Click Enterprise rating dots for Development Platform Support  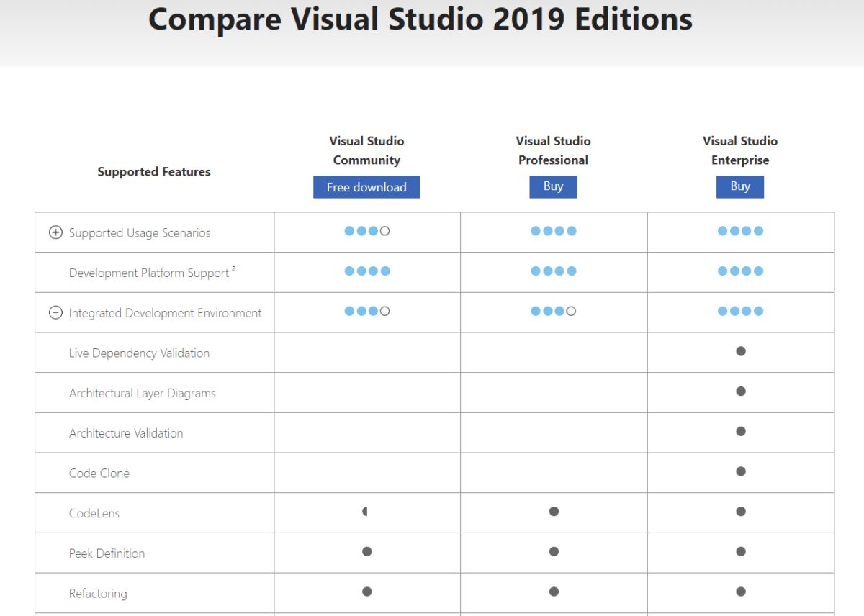click(741, 271)
